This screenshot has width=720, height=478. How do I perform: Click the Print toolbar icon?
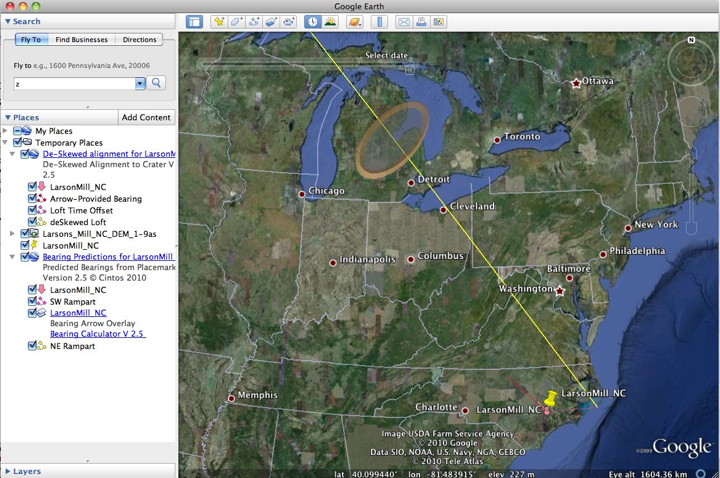coord(421,21)
